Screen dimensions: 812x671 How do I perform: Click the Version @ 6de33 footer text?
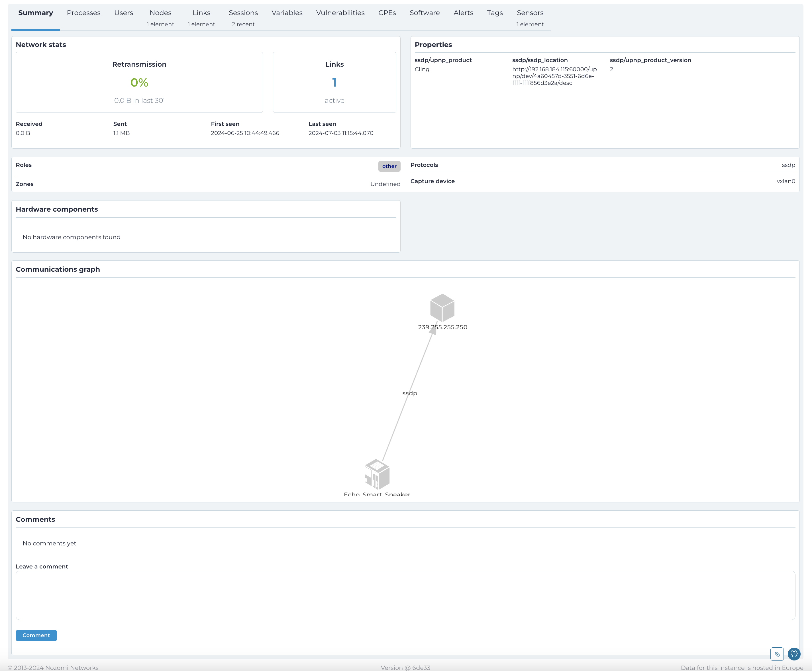[405, 668]
